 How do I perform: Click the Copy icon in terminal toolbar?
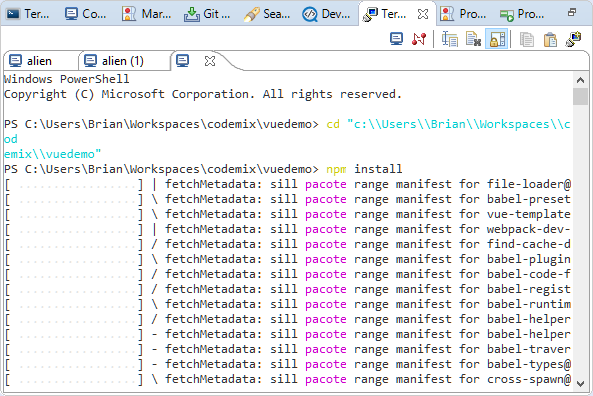[527, 39]
